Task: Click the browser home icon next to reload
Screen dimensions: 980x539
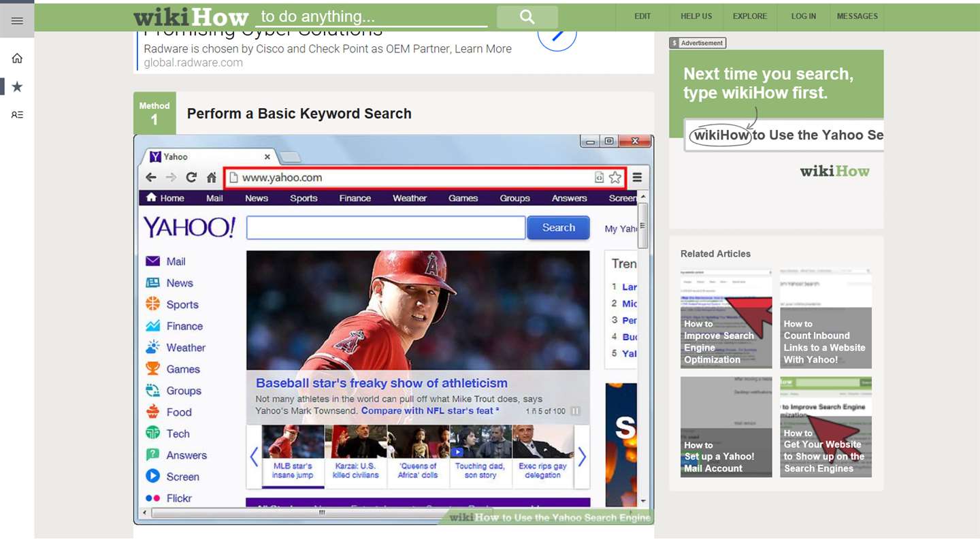Action: (x=212, y=178)
